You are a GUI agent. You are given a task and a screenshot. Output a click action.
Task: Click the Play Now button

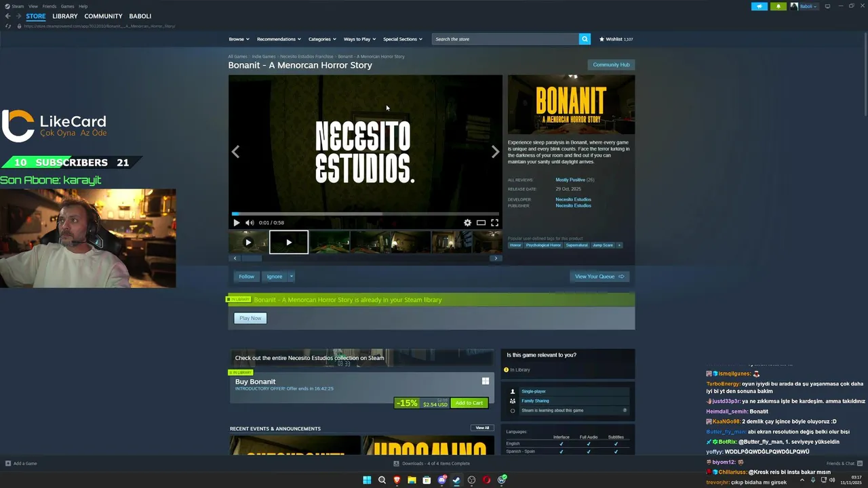pos(250,318)
